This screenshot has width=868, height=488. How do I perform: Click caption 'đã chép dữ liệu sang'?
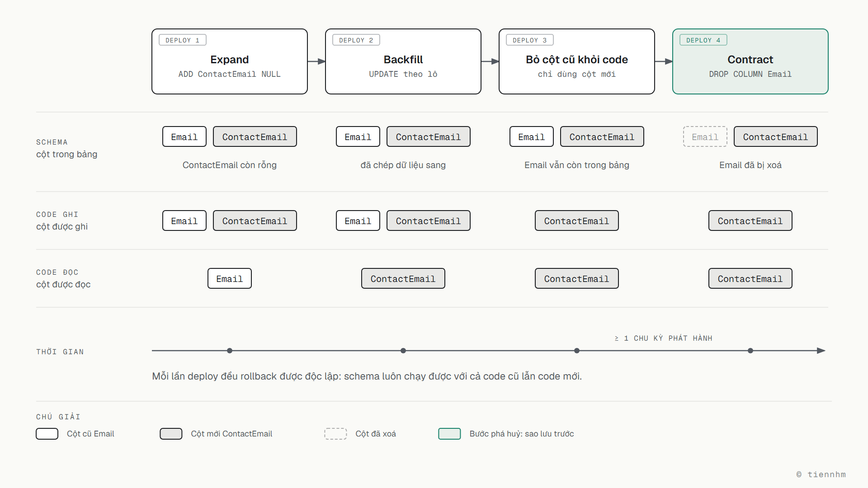click(x=403, y=165)
